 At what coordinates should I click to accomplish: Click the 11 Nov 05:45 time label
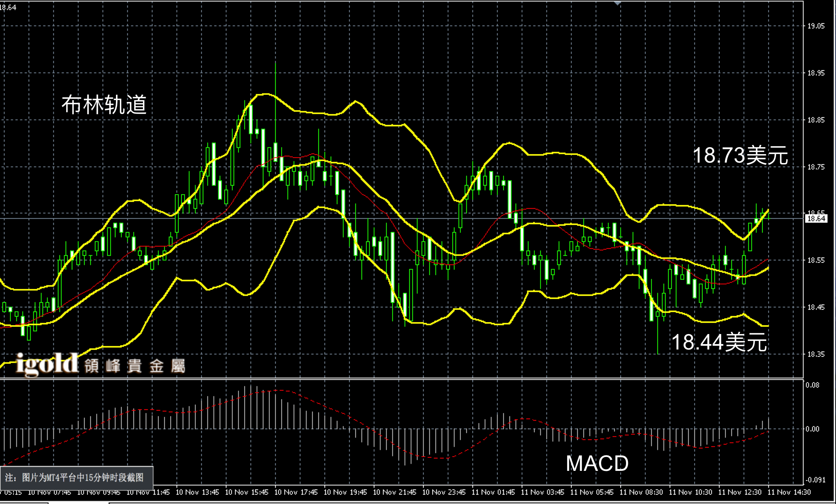(x=592, y=492)
